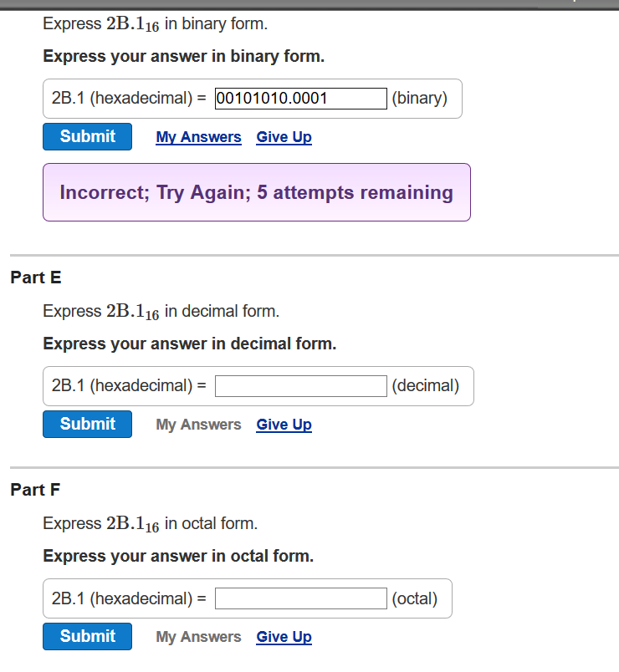
Task: Click Give Up on the binary Part D
Action: point(284,136)
